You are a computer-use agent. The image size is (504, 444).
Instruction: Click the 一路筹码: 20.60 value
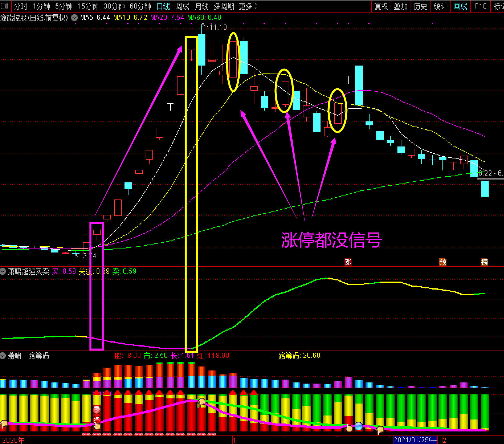tap(296, 356)
